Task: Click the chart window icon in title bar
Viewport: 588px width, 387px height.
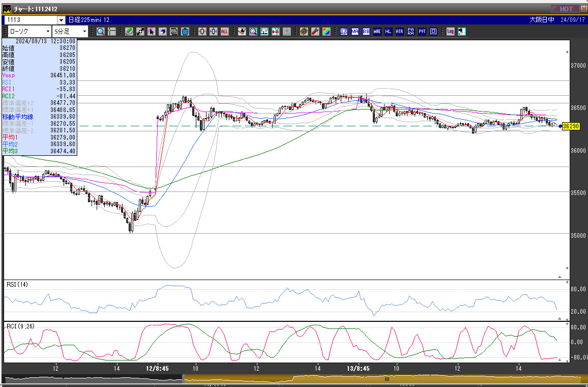Action: point(7,9)
